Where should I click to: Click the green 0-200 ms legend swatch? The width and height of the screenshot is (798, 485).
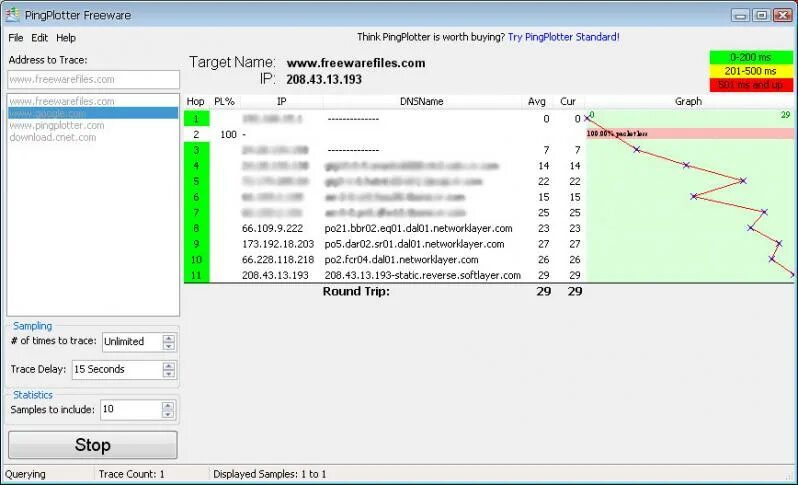click(751, 57)
